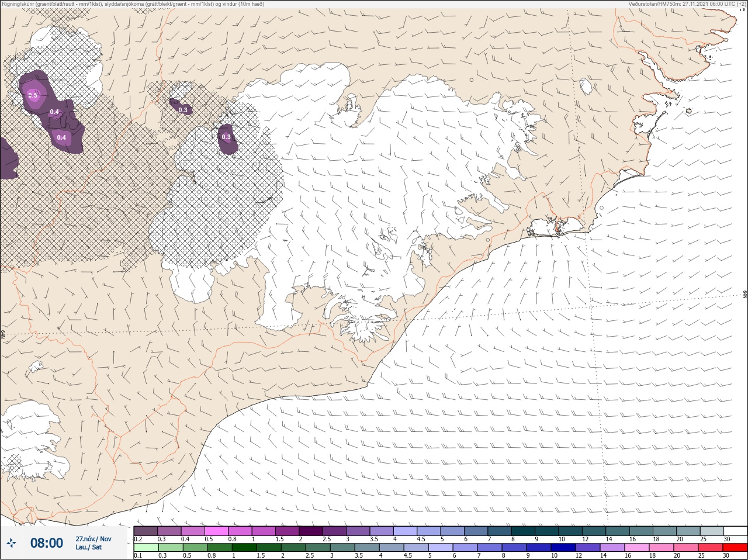Click the darkest purple 2 swatch in the upper scale
This screenshot has width=748, height=560.
click(310, 531)
